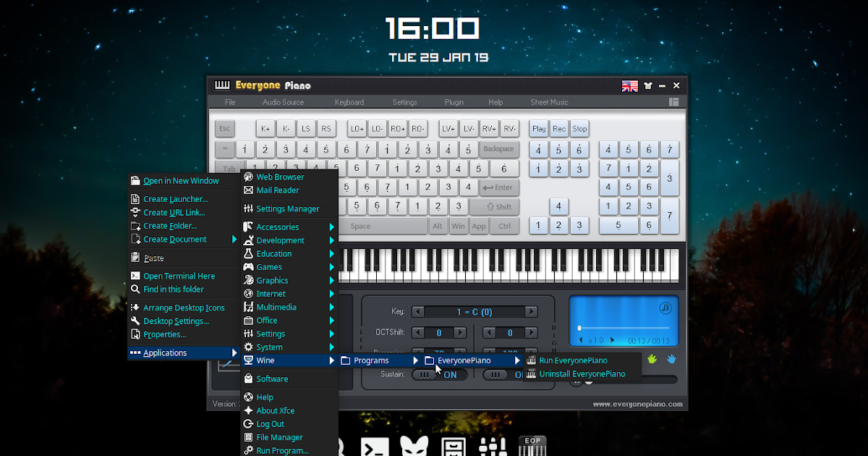The width and height of the screenshot is (868, 456).
Task: Click the Web Browser globe icon
Action: 248,177
